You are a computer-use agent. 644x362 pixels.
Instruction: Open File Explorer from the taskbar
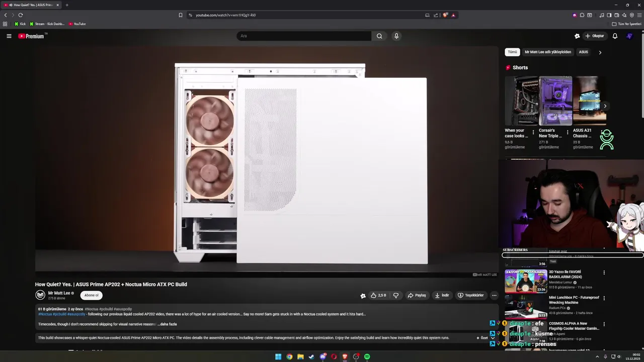(x=300, y=357)
